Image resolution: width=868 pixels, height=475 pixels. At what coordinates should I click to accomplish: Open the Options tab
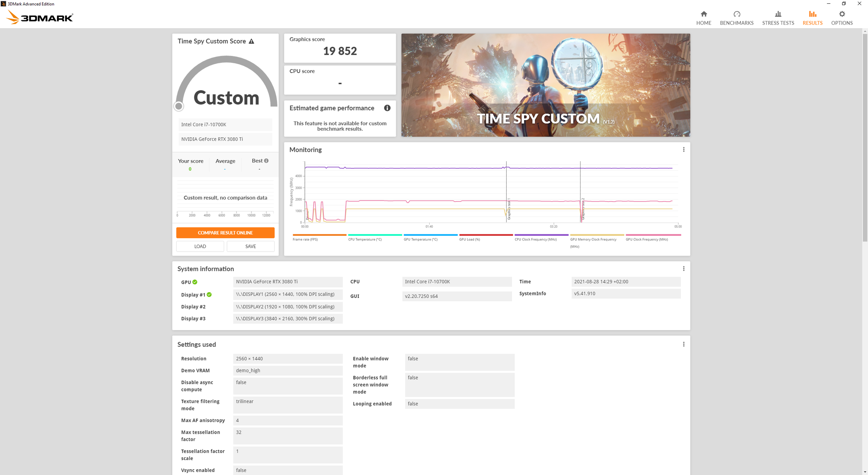coord(842,18)
